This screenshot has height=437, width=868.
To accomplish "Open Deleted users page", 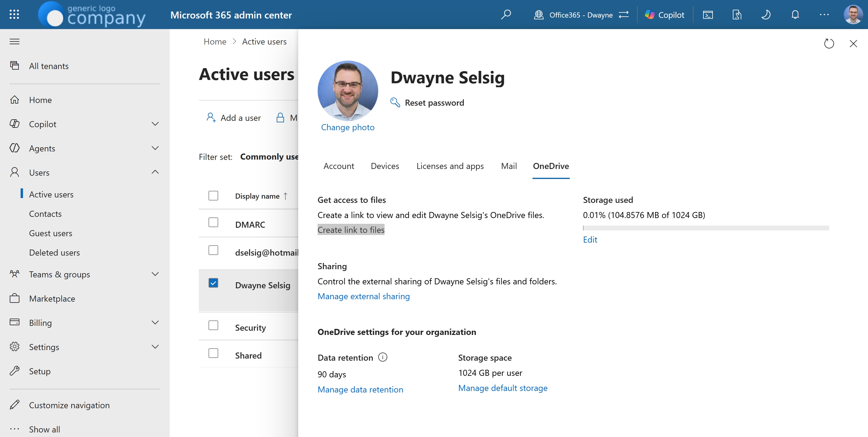I will [54, 253].
